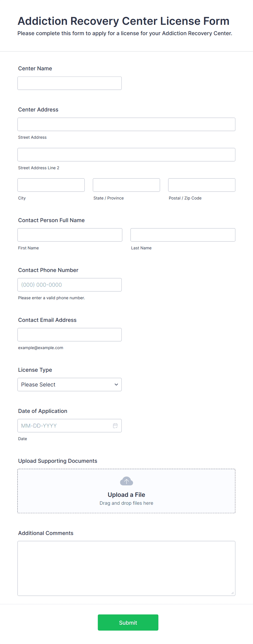Click the Contact Phone Number field
The image size is (253, 644).
(x=70, y=285)
